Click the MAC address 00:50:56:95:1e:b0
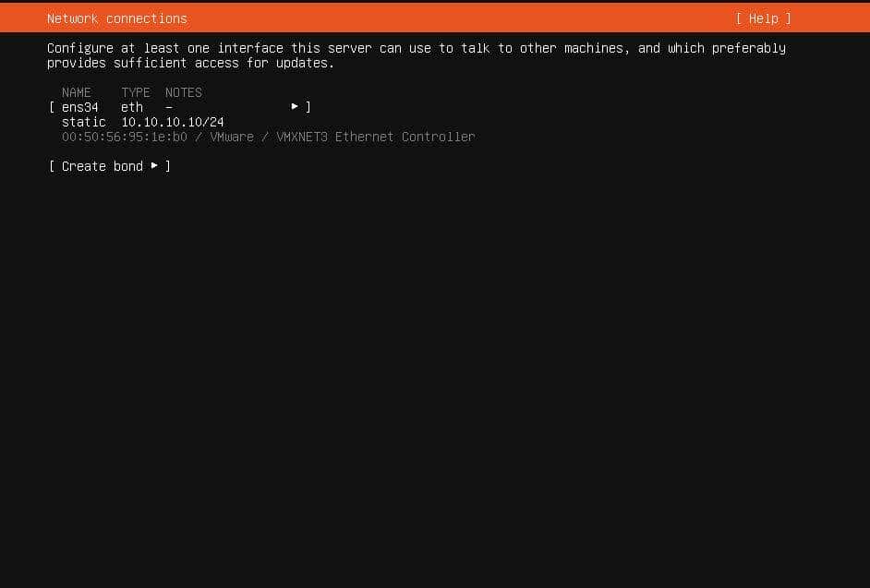Viewport: 870px width, 588px height. pos(124,137)
